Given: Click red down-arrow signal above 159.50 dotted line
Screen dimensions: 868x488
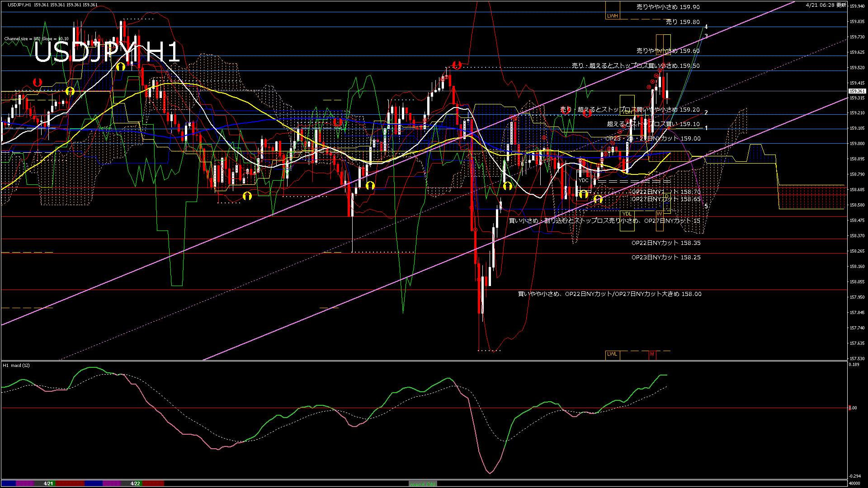Looking at the screenshot, I should [x=457, y=65].
